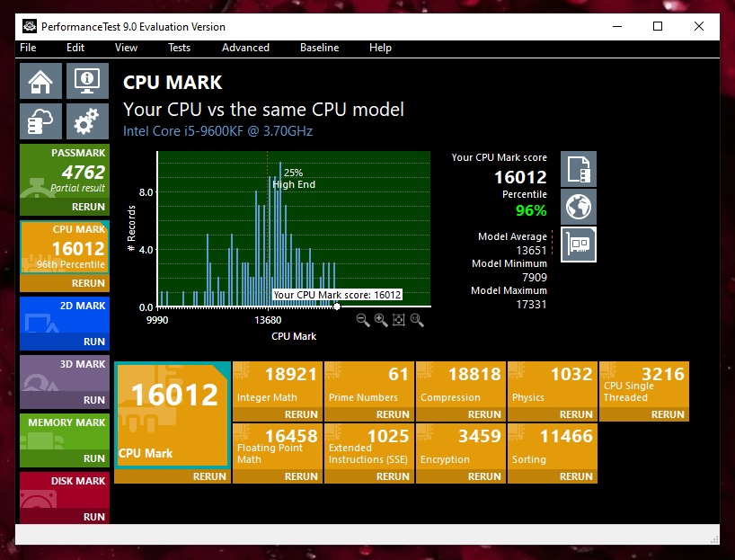The width and height of the screenshot is (735, 560).
Task: Select the Floating Point Math 16458 tile
Action: pyautogui.click(x=278, y=447)
